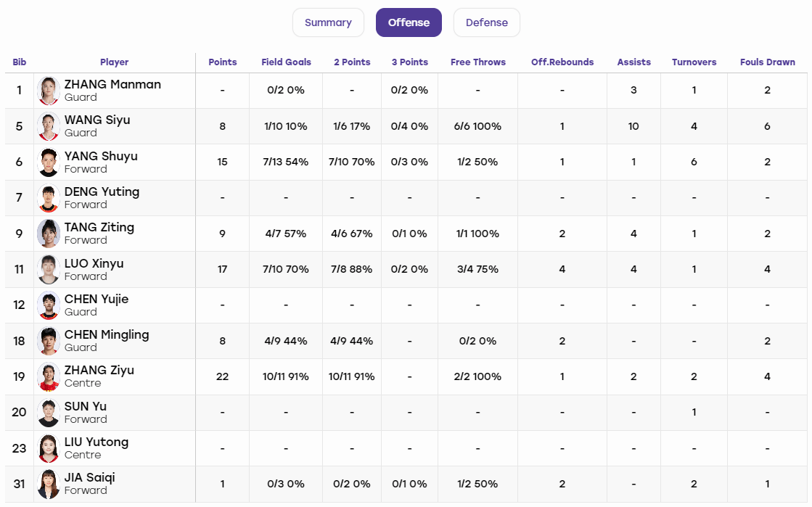Open LIU Yutong's player photo
Viewport: 812px width, 507px height.
(x=49, y=448)
